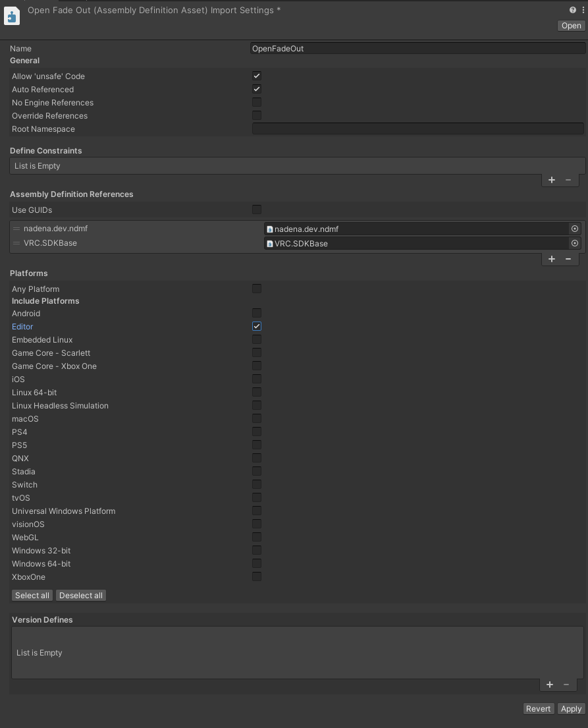Screen dimensions: 588x728
Task: Include the XboxOne platform
Action: coord(257,576)
